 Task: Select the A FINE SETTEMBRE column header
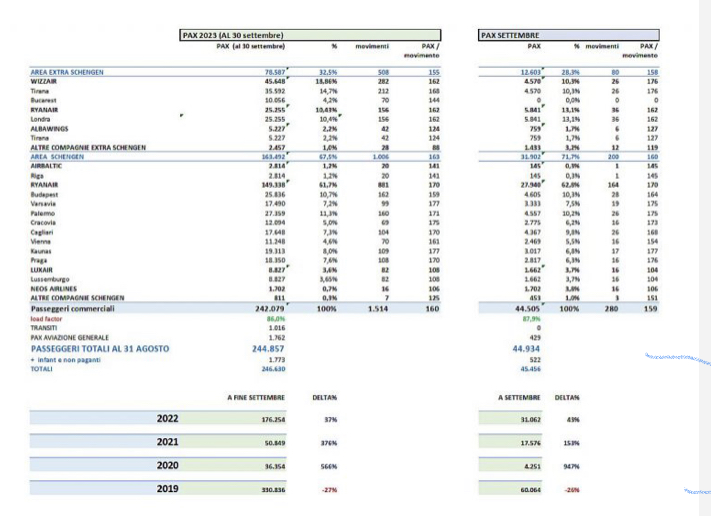259,396
